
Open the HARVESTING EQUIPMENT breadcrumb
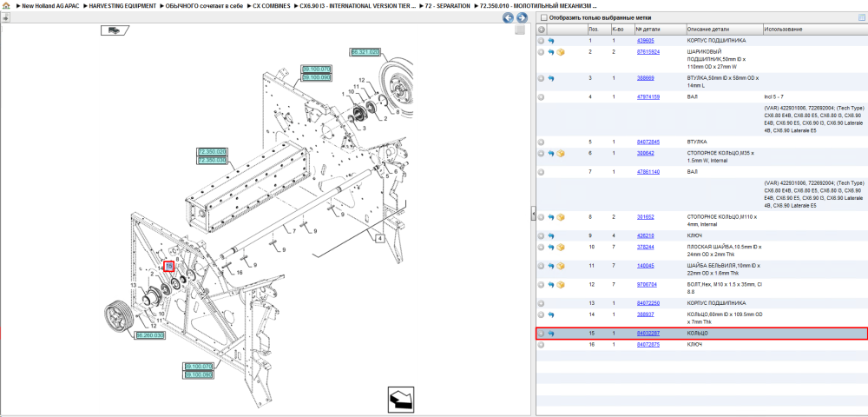(x=123, y=5)
